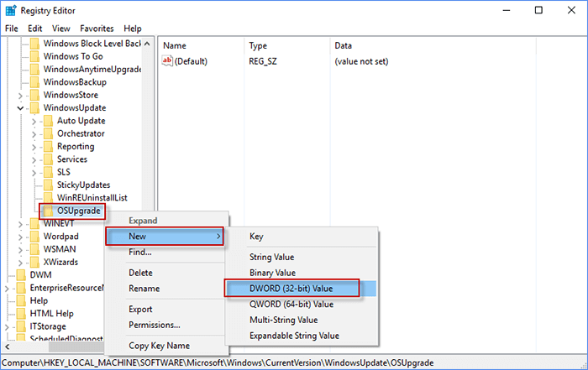Select the Services key in tree
Viewport: 588px width, 370px height.
71,159
